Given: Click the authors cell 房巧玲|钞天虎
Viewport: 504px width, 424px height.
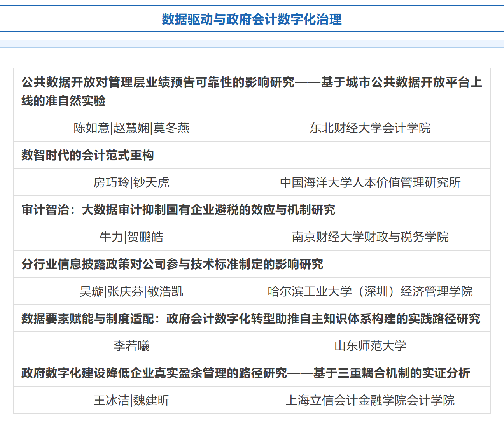Looking at the screenshot, I should [131, 182].
